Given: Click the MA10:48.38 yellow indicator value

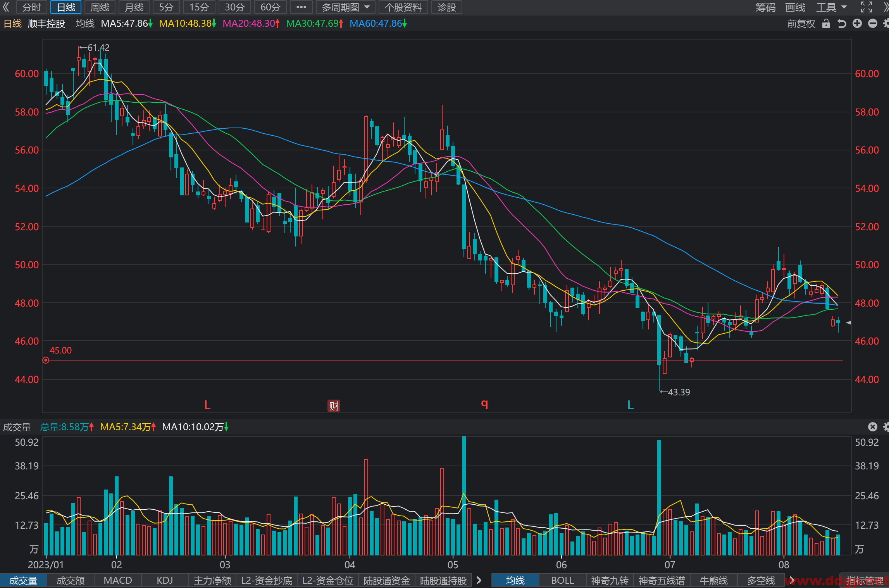Looking at the screenshot, I should pyautogui.click(x=188, y=24).
